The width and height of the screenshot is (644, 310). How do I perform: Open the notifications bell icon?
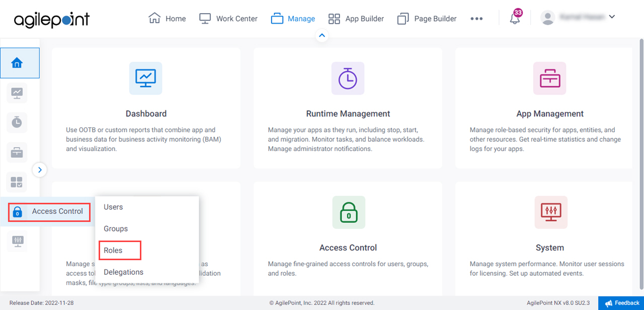pyautogui.click(x=515, y=19)
